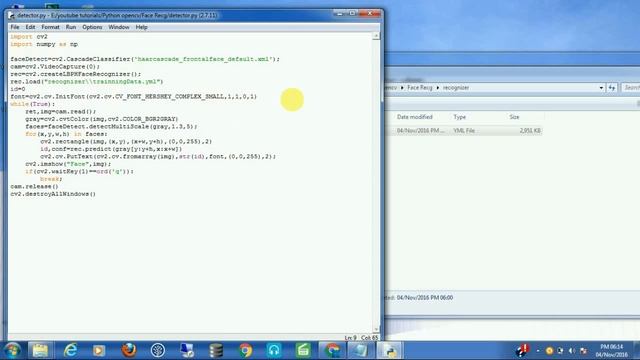Open the Format menu in IDLE
The image size is (640, 360).
tap(50, 27)
